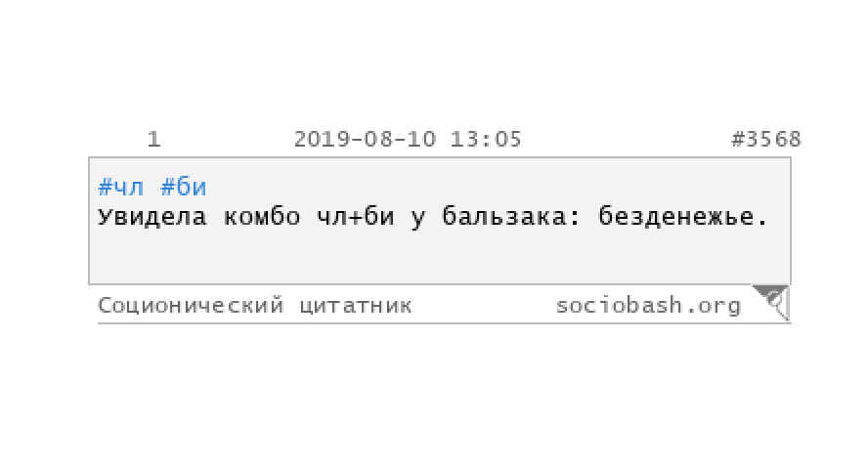The image size is (868, 469).
Task: Click the hash symbol of #чл tag
Action: coord(105,188)
